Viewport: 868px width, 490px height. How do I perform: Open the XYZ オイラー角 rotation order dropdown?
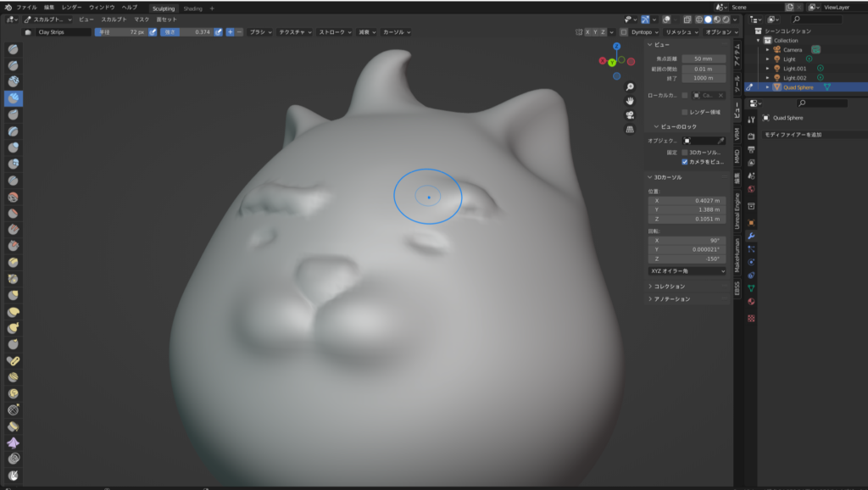pyautogui.click(x=687, y=270)
